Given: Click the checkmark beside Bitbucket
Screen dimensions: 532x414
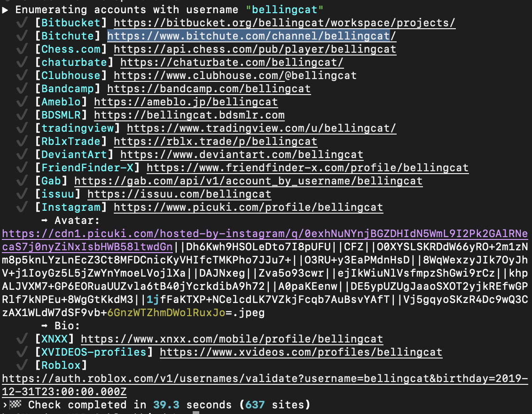Looking at the screenshot, I should pyautogui.click(x=22, y=23).
